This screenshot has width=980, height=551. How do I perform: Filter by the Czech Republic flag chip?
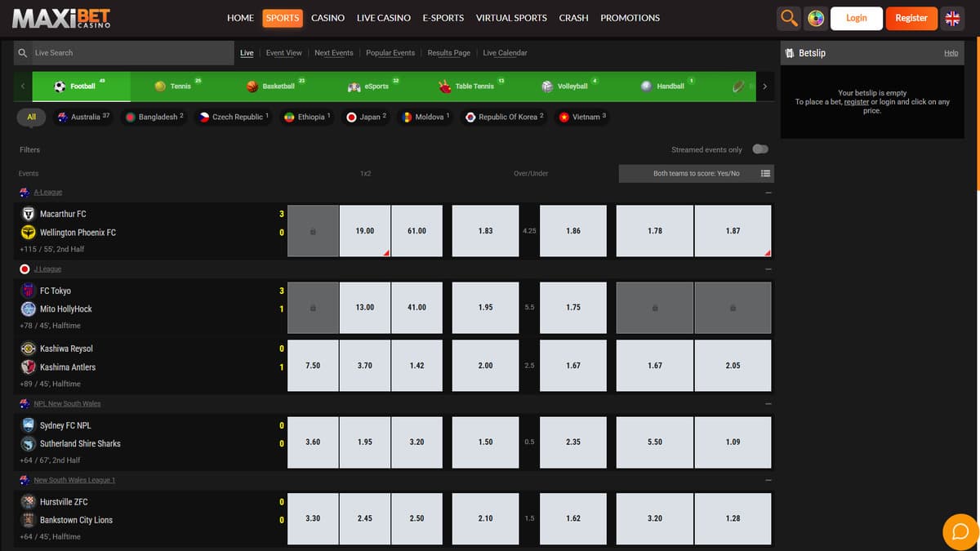click(x=234, y=117)
